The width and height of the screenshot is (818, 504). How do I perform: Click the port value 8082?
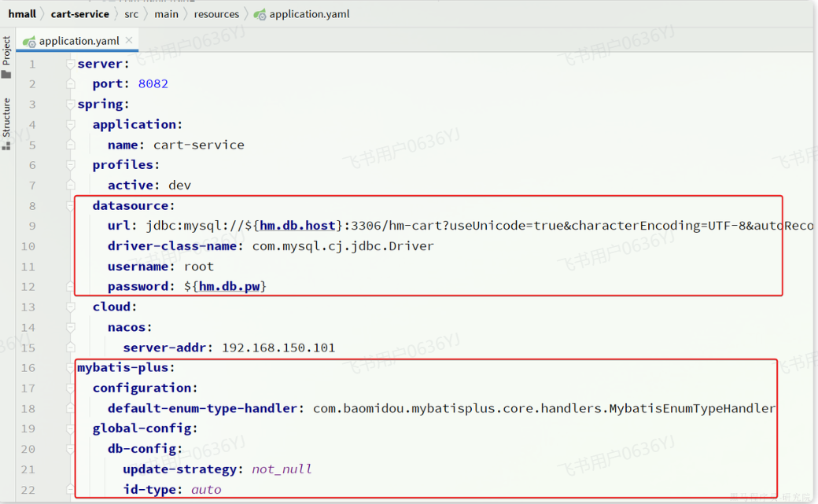click(153, 83)
